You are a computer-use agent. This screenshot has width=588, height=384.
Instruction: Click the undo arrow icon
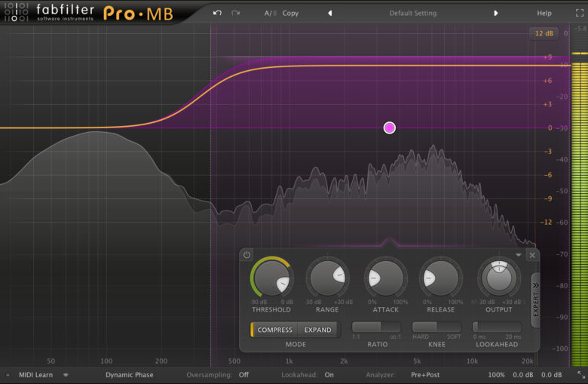point(218,13)
